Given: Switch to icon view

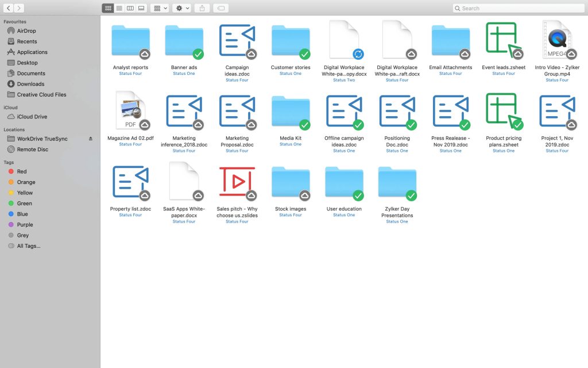Looking at the screenshot, I should [108, 8].
